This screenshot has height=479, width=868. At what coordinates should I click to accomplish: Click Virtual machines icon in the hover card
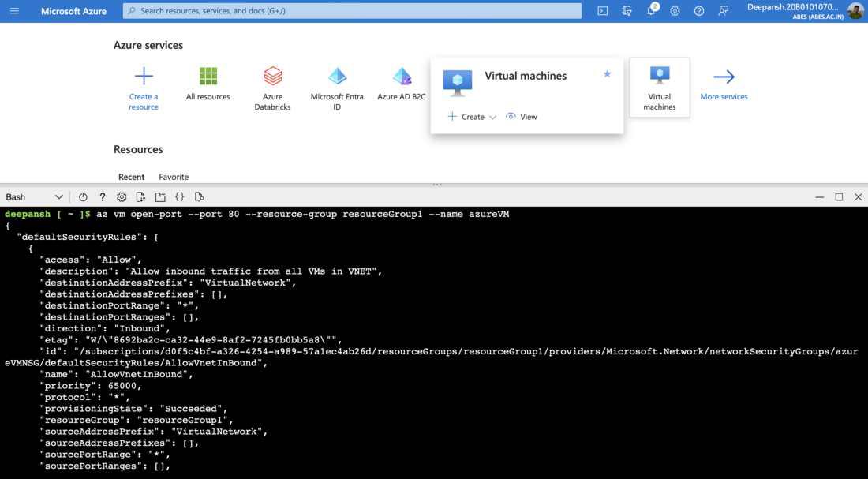458,83
